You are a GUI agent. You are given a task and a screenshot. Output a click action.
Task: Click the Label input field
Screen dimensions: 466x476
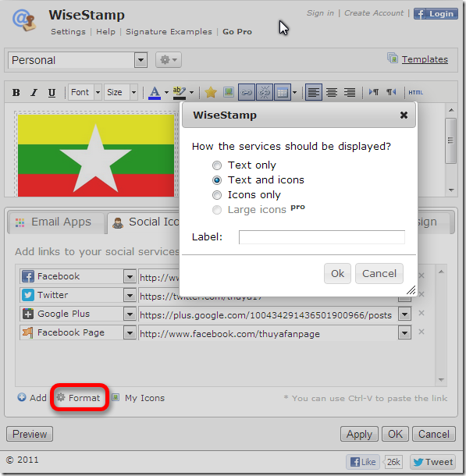point(322,237)
